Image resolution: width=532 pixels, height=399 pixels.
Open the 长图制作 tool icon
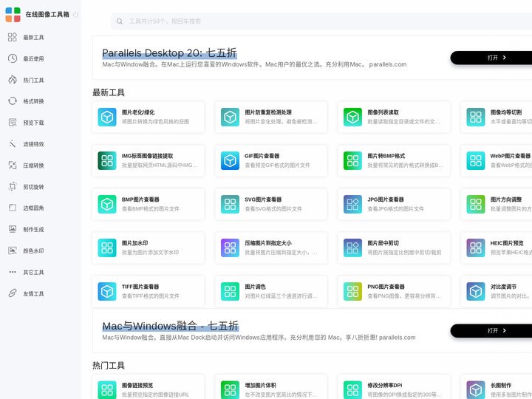tap(476, 390)
